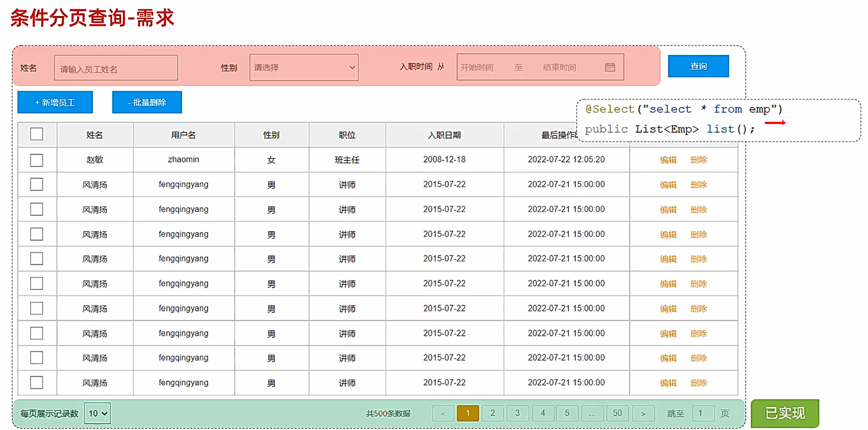This screenshot has height=430, width=868.
Task: Click 删除 link in the last 风清扬 row
Action: tap(698, 383)
